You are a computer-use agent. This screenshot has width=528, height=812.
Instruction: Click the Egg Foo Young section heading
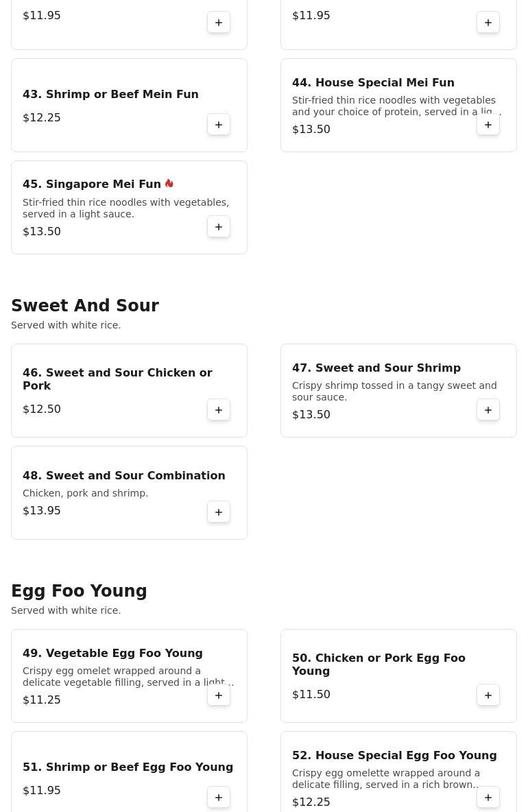click(x=79, y=591)
